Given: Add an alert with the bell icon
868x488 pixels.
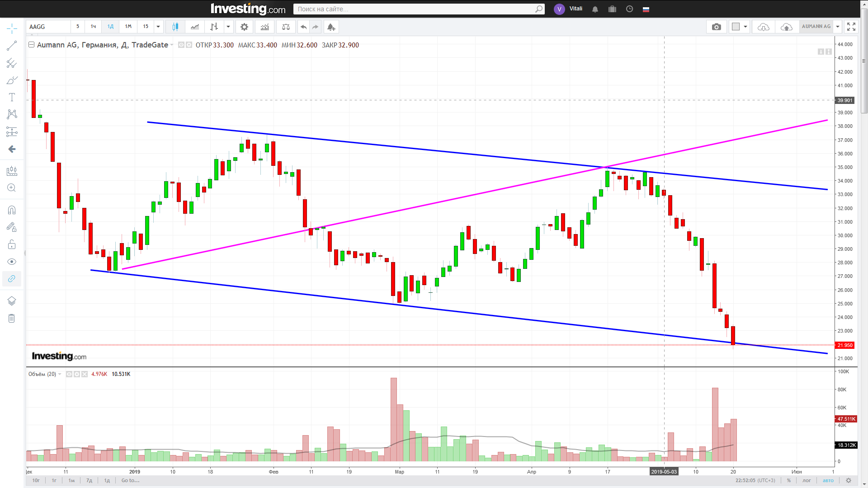Looking at the screenshot, I should click(x=331, y=27).
